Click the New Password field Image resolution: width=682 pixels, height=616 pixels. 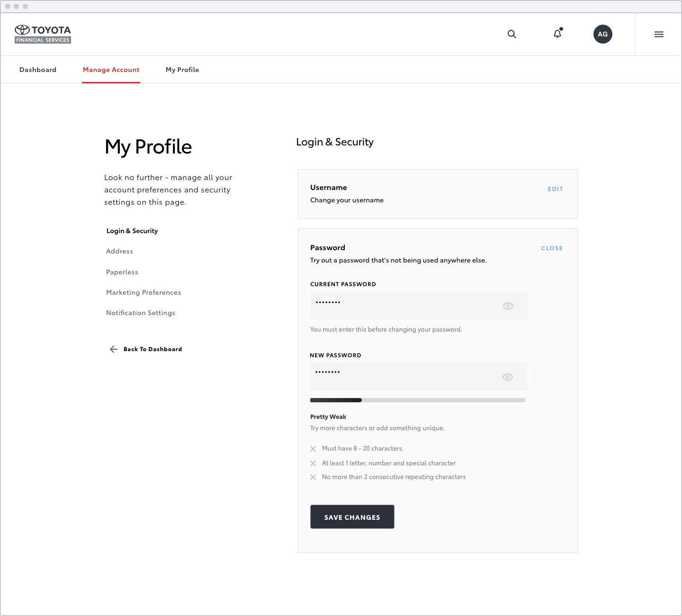pos(419,377)
